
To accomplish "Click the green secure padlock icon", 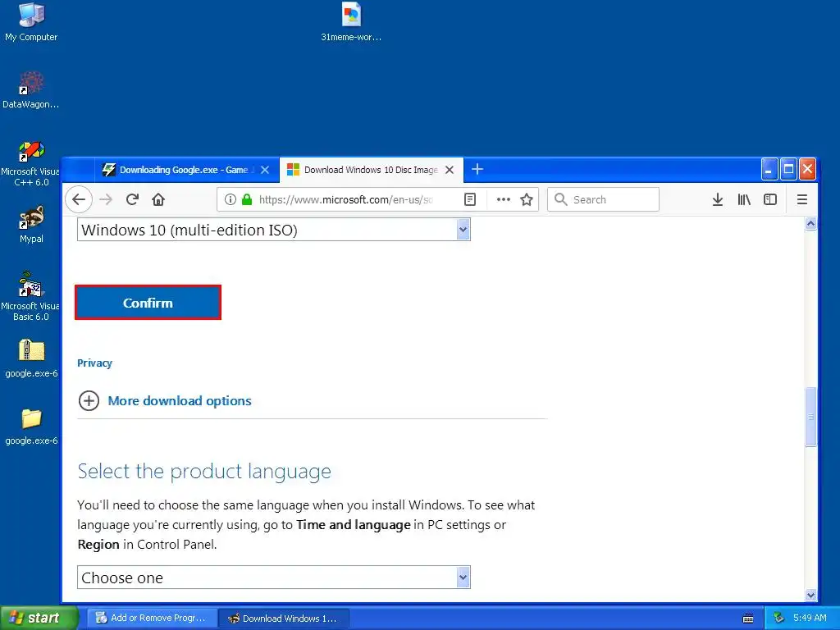I will [246, 199].
